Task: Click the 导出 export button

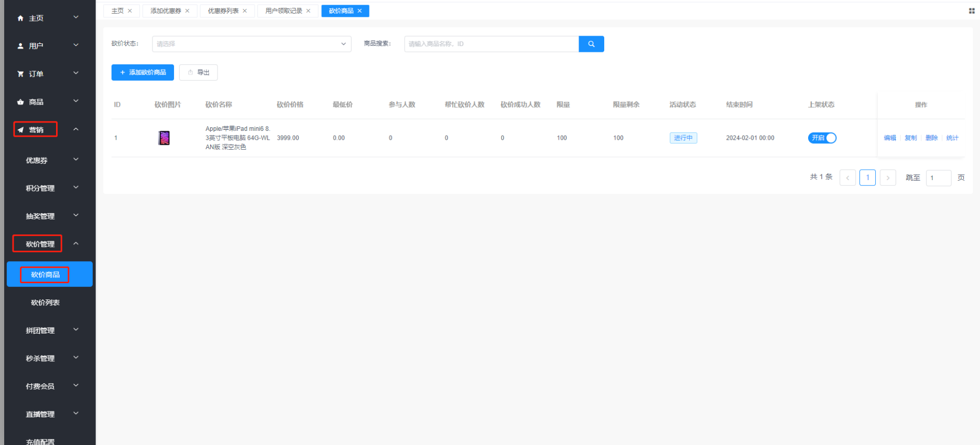Action: (x=199, y=72)
